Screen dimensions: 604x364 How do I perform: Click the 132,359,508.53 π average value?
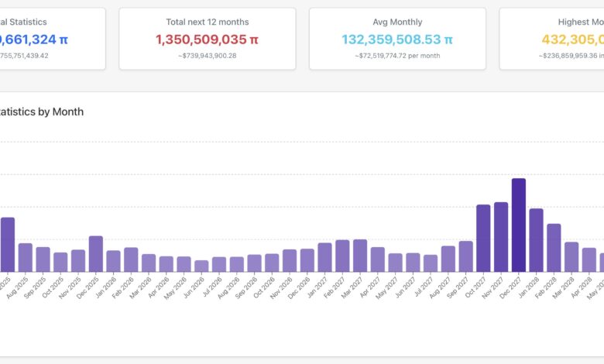pyautogui.click(x=397, y=39)
